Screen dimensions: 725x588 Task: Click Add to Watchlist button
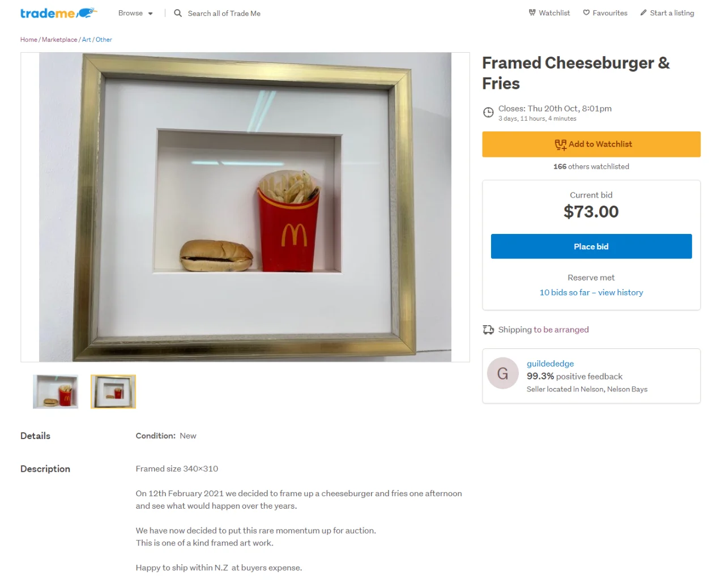(591, 144)
